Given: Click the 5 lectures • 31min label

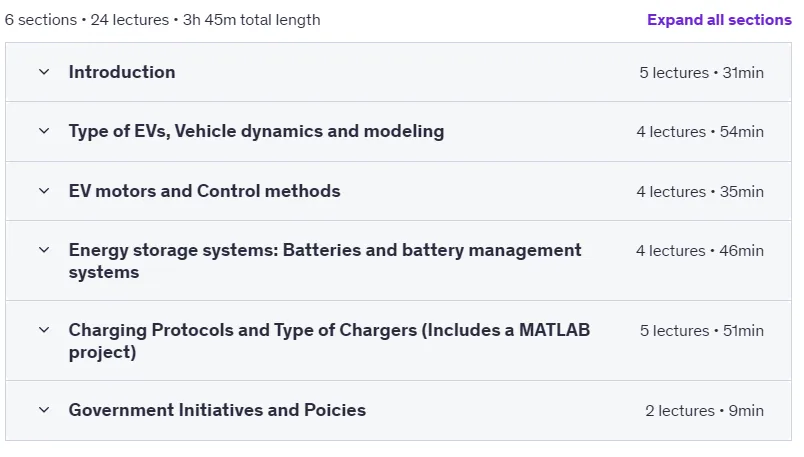Looking at the screenshot, I should [x=701, y=73].
